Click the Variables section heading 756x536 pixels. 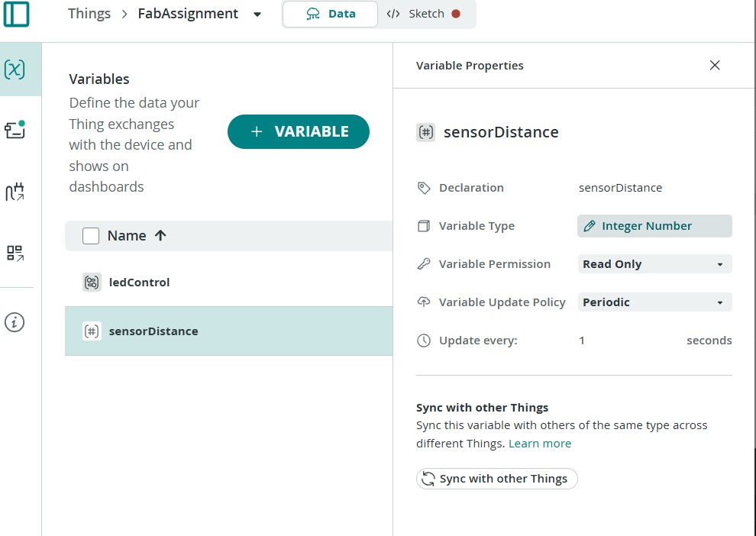pyautogui.click(x=99, y=79)
